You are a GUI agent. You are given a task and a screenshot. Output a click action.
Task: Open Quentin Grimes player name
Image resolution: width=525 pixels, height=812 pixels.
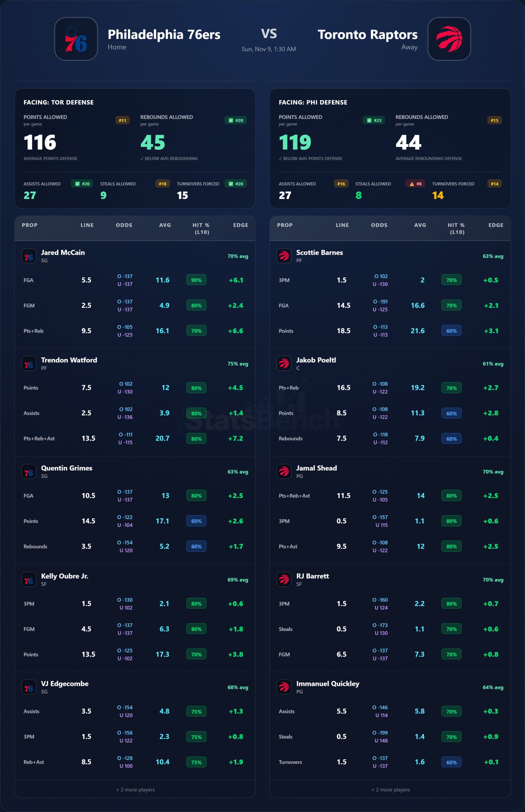[x=66, y=468]
